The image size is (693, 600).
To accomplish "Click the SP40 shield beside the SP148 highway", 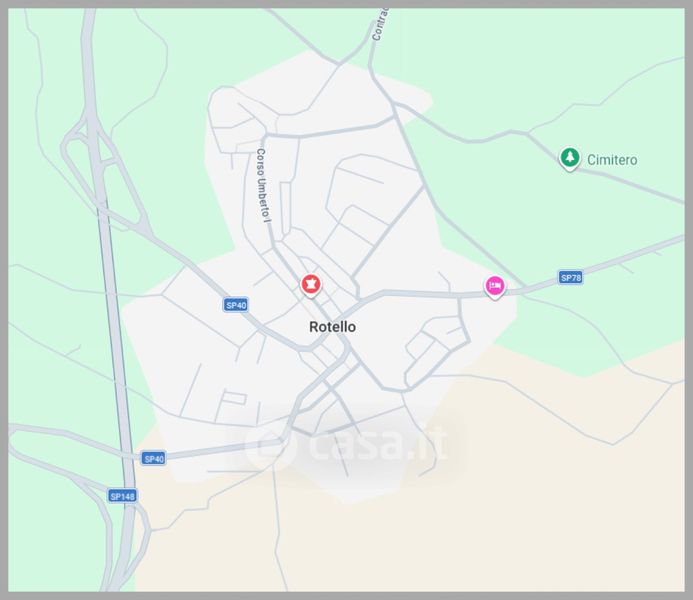I will 154,459.
